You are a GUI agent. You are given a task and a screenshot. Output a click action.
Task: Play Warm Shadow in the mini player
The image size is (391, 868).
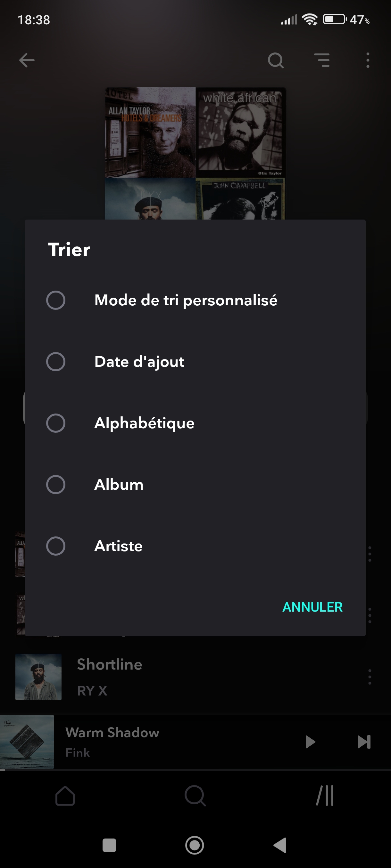[310, 742]
